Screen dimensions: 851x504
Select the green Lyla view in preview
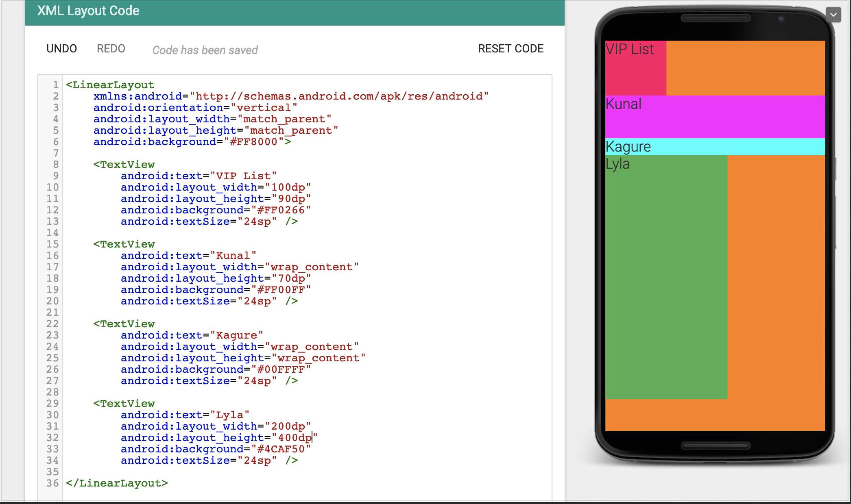tap(666, 276)
